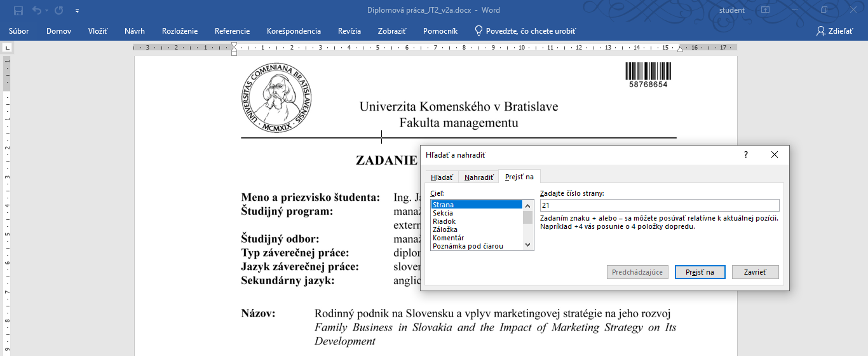Click the 'Jazyk záverečnej práce:' label
868x356 pixels.
(300, 267)
